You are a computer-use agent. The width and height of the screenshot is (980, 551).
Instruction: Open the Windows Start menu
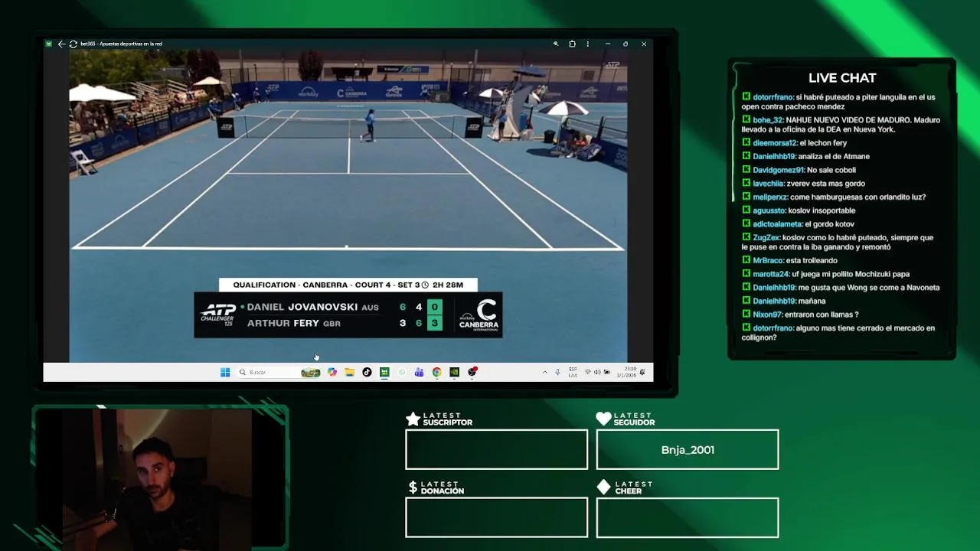click(x=225, y=373)
